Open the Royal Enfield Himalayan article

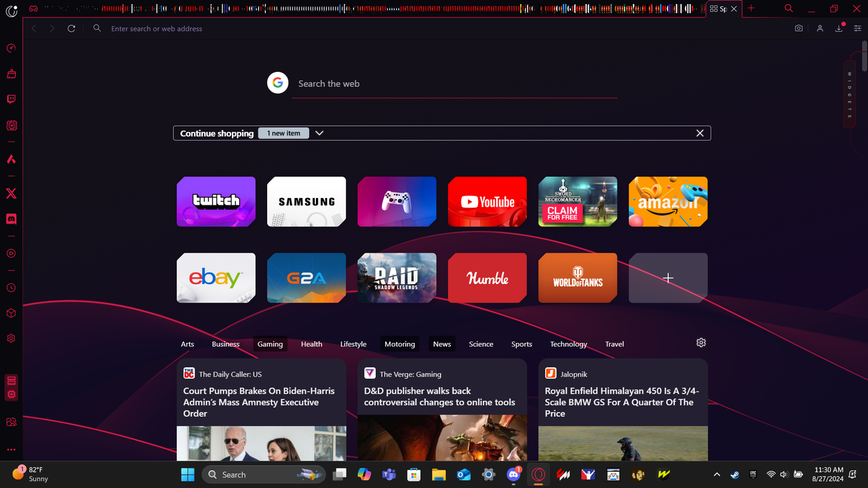point(623,402)
